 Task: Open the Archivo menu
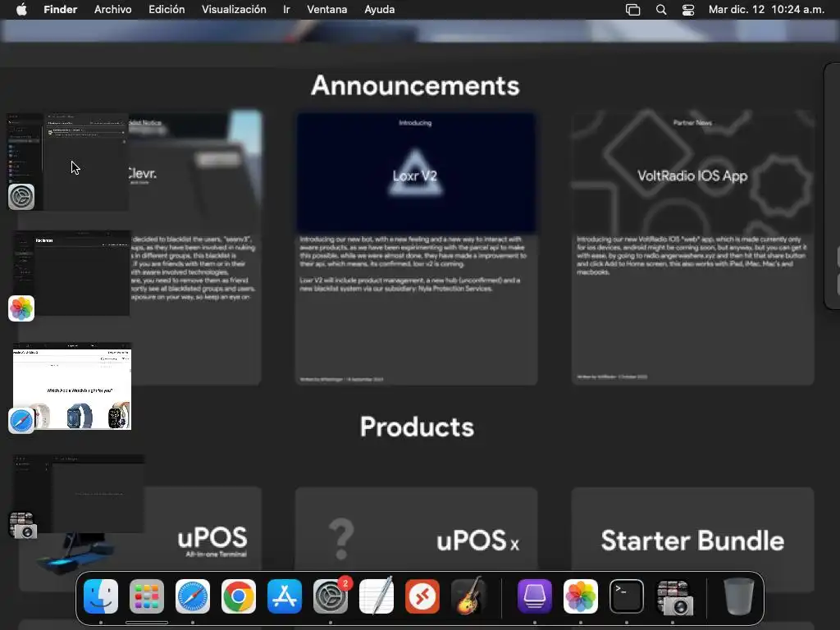112,10
